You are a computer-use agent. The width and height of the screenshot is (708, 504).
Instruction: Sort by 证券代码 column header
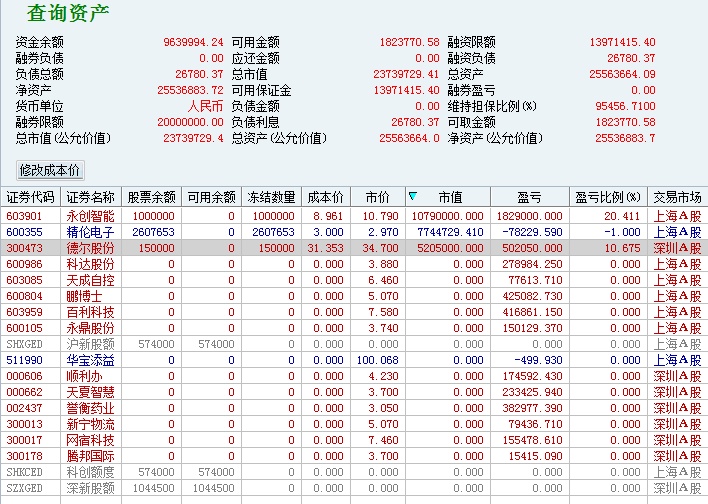pyautogui.click(x=30, y=197)
